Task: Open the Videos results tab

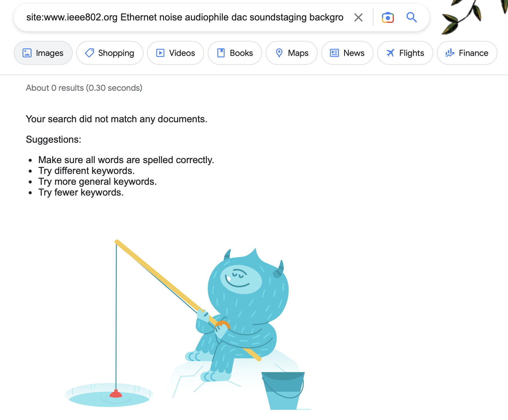Action: 176,53
